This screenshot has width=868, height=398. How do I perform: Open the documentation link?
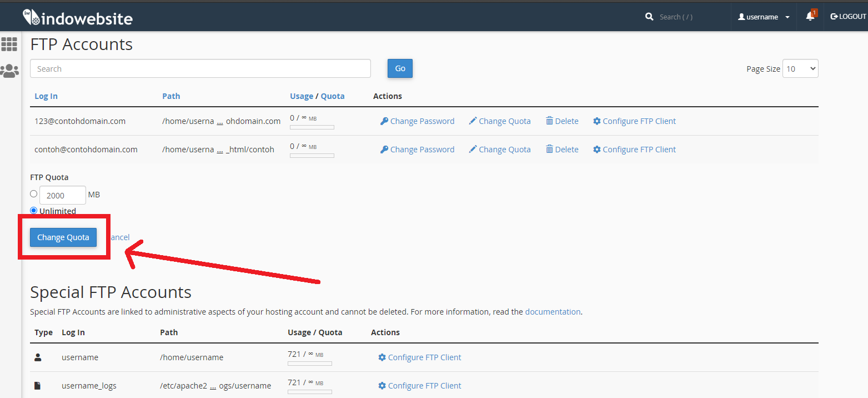pyautogui.click(x=553, y=312)
